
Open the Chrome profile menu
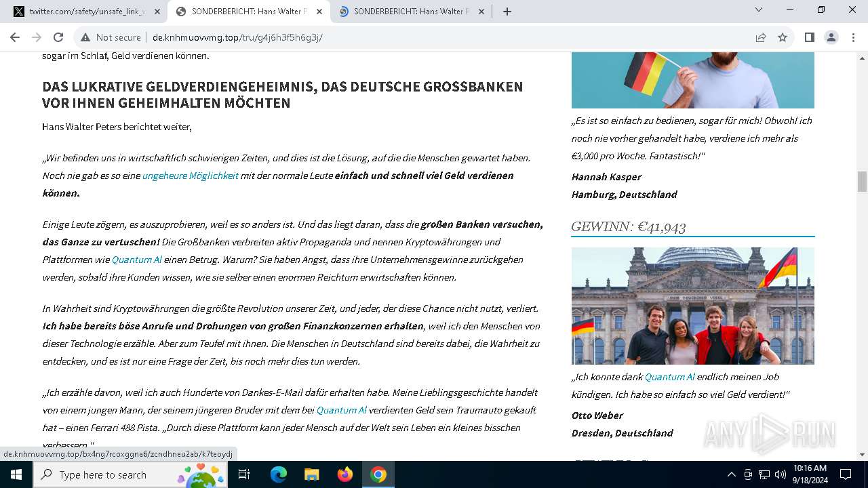pos(831,37)
